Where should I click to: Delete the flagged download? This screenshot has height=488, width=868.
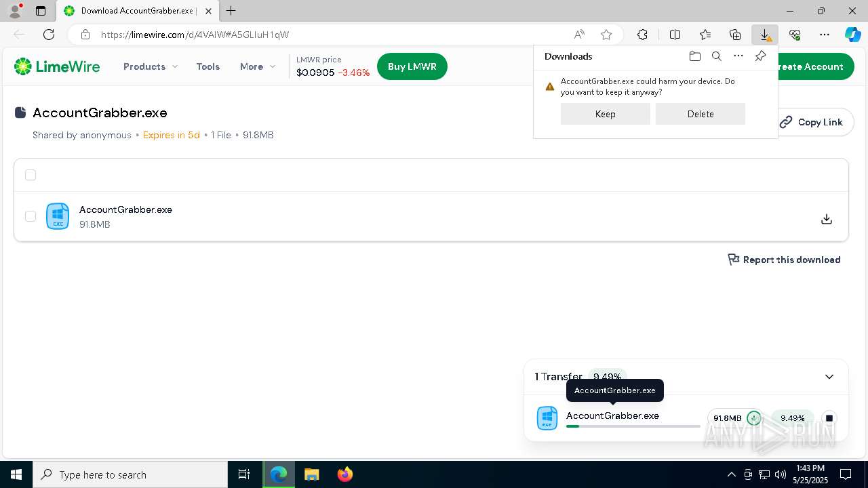701,114
